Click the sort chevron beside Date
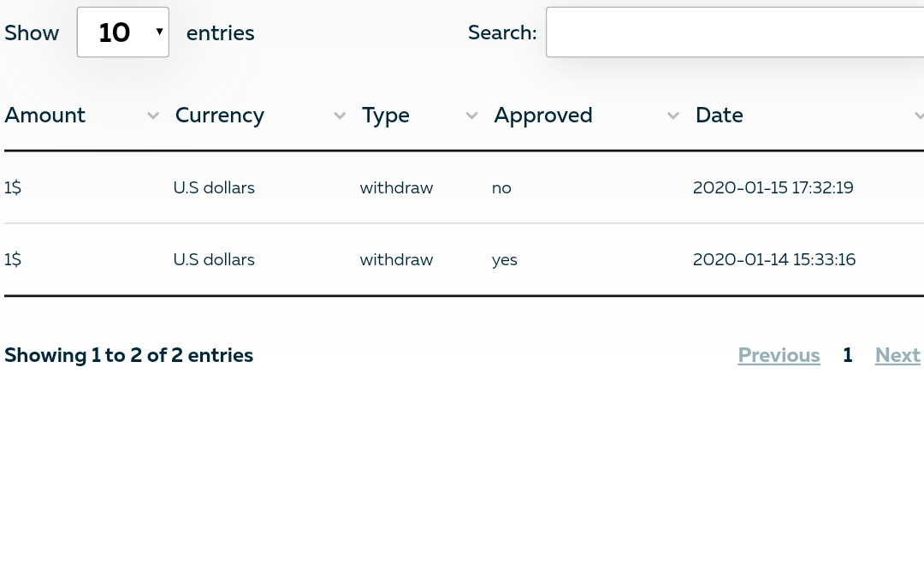Screen dimensions: 924x569 coord(919,116)
